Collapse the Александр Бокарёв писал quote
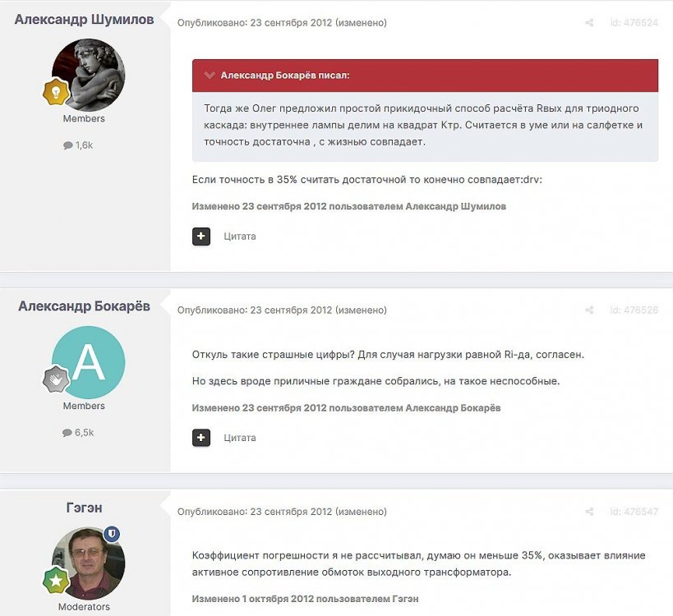This screenshot has height=616, width=673. coord(210,76)
